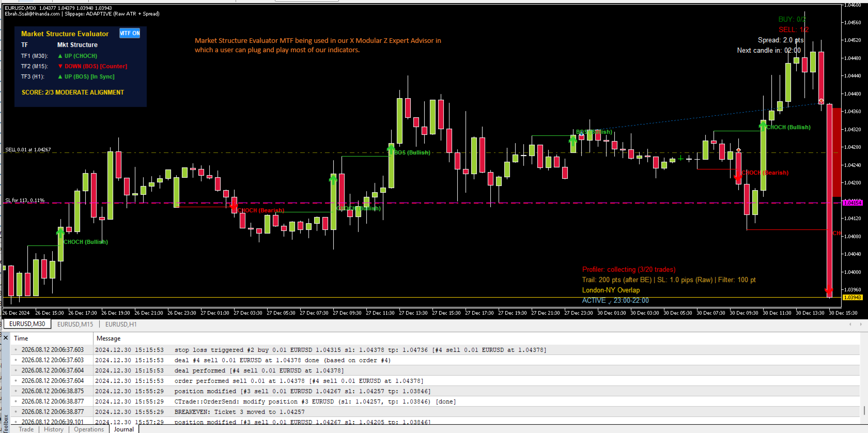
Task: Click green arrow beside rightmost CHOCH (Bullish) label
Action: click(763, 126)
